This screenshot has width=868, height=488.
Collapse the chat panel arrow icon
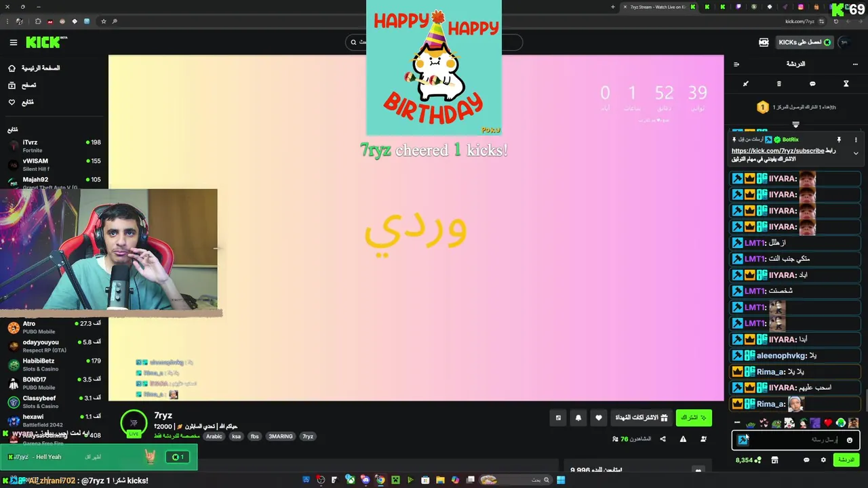tap(736, 64)
